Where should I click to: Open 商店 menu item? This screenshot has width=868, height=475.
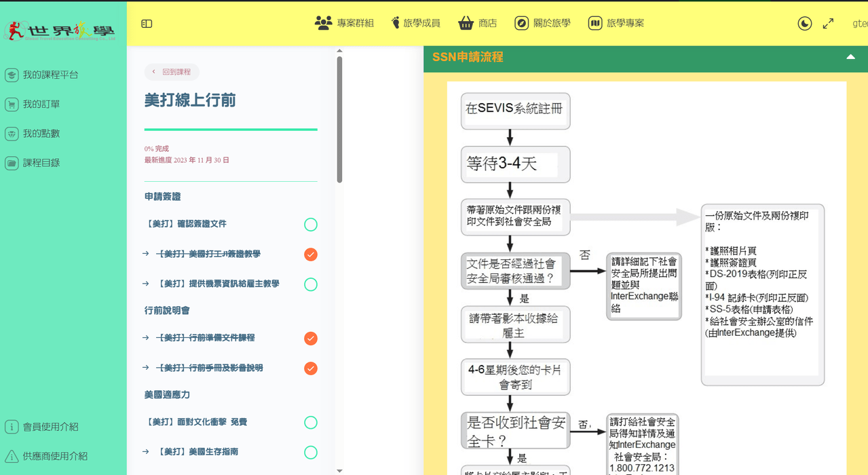tap(477, 23)
